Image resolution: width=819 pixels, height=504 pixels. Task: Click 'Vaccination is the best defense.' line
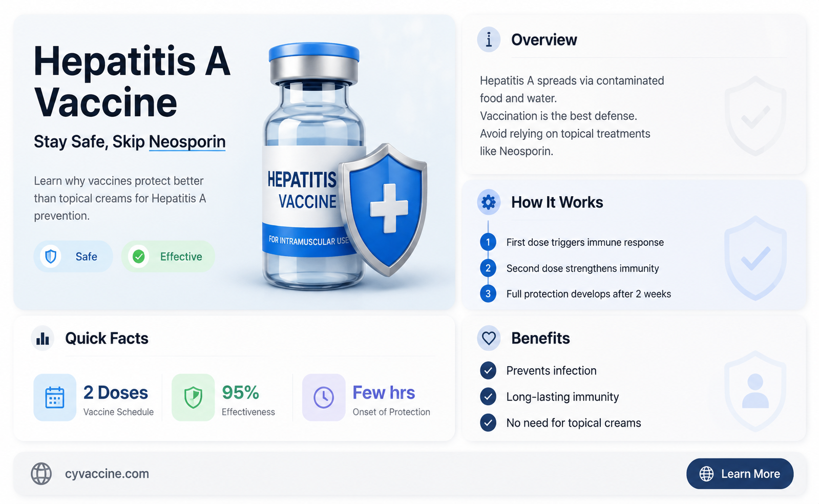pyautogui.click(x=558, y=116)
